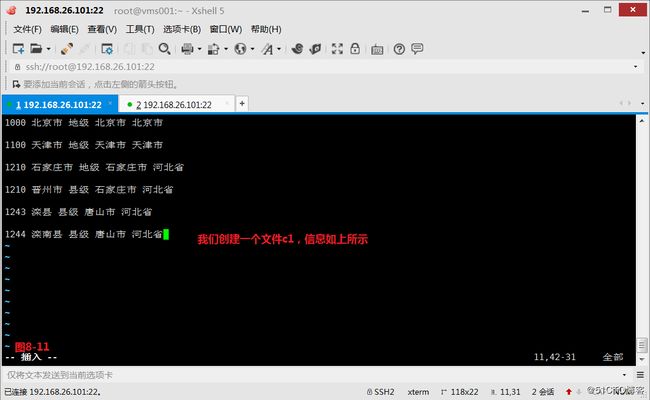Open toolbar overflow arrow at far right
650x400 pixels.
pyautogui.click(x=643, y=53)
